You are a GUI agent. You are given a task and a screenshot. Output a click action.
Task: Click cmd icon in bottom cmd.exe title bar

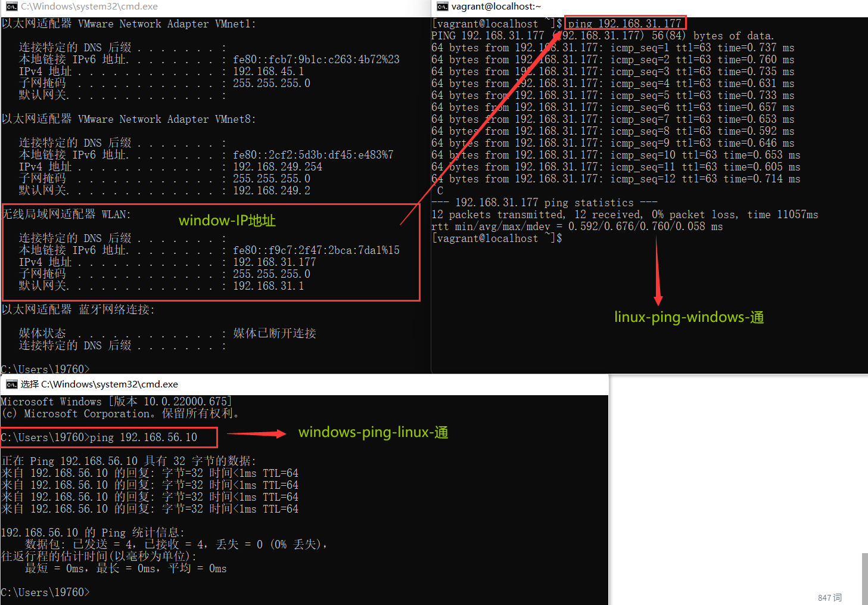point(11,384)
